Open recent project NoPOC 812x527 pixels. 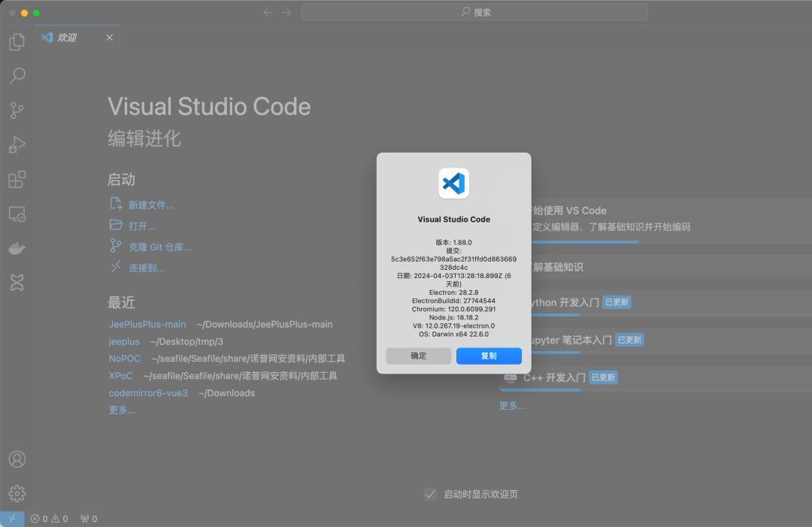tap(124, 359)
